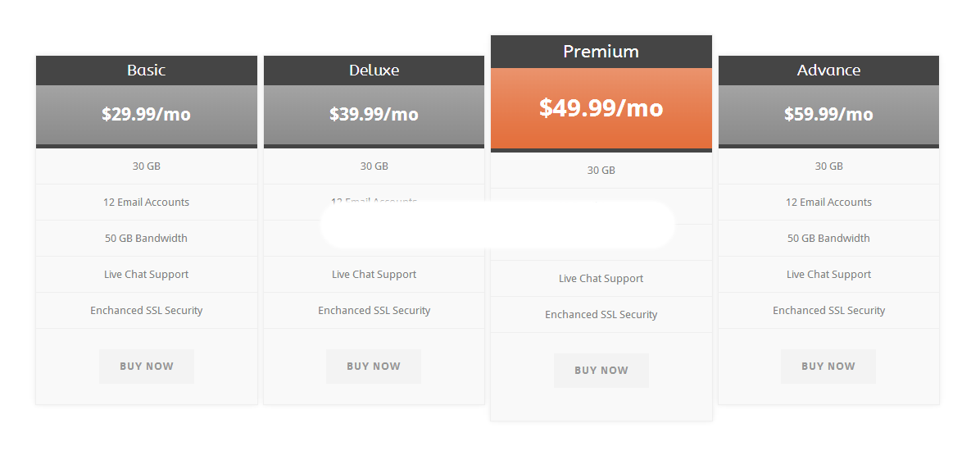Click the Deluxe plan title
Screen dimensions: 980x451
[x=374, y=71]
